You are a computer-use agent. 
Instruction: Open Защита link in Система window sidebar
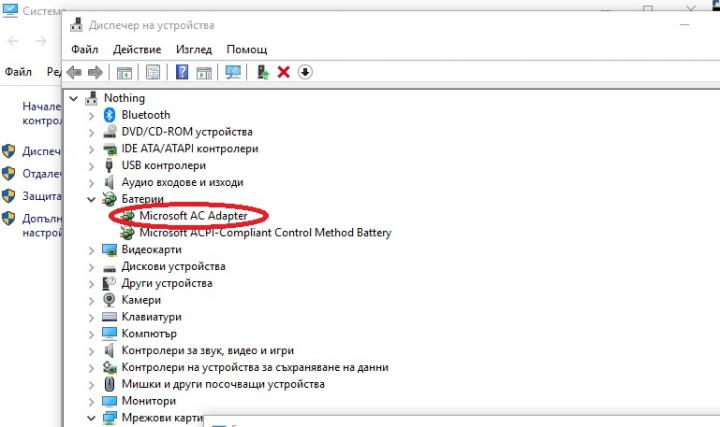41,196
